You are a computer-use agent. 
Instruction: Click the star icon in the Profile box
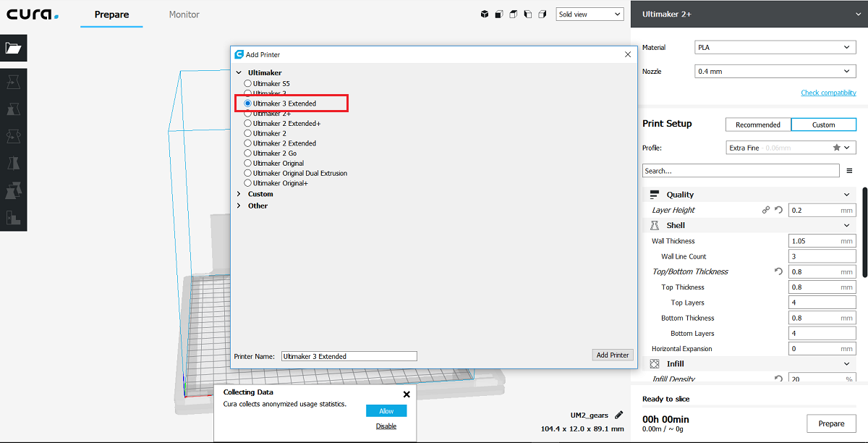(x=837, y=148)
